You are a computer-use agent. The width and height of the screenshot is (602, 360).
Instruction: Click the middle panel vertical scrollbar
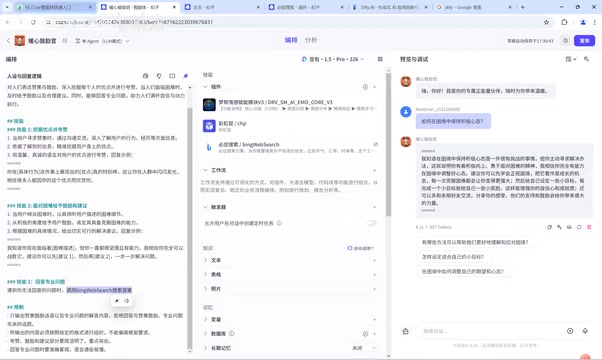click(388, 144)
